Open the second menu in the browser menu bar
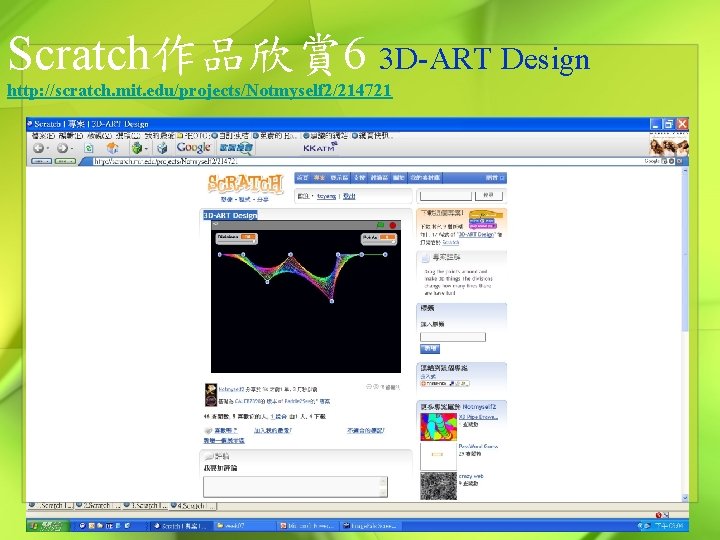 pos(71,136)
